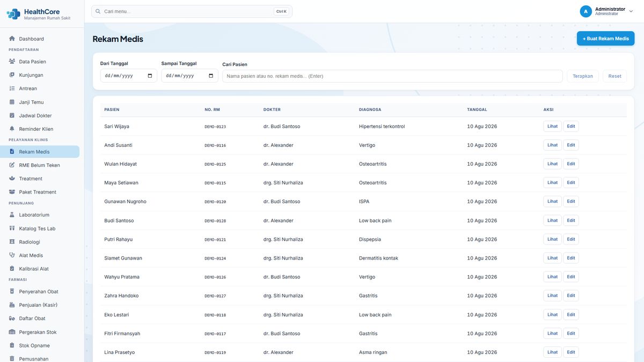
Task: Apply filters with the Terapkan button
Action: point(583,76)
